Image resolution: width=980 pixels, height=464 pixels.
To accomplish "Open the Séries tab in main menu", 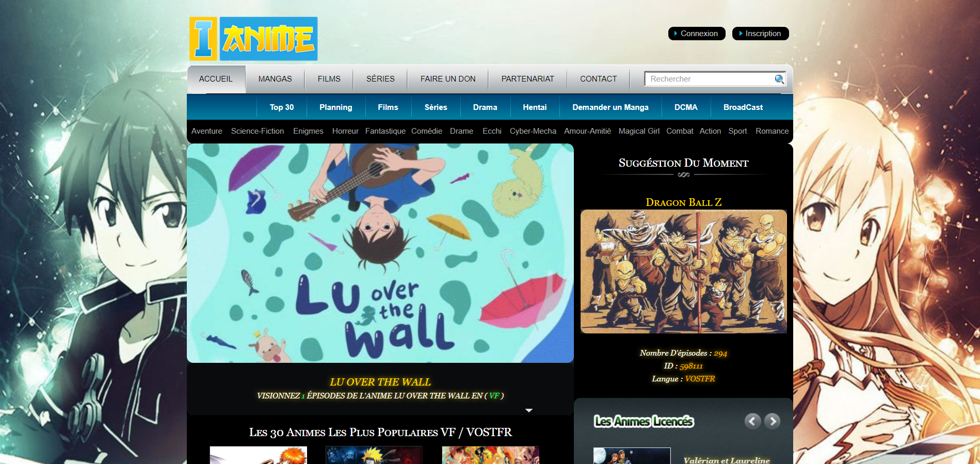I will pos(380,79).
